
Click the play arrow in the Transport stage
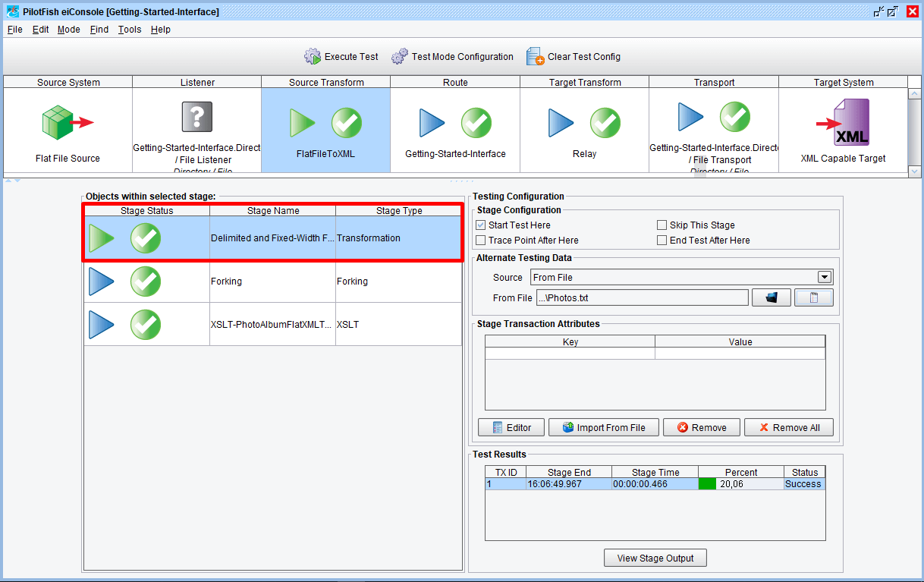click(690, 117)
